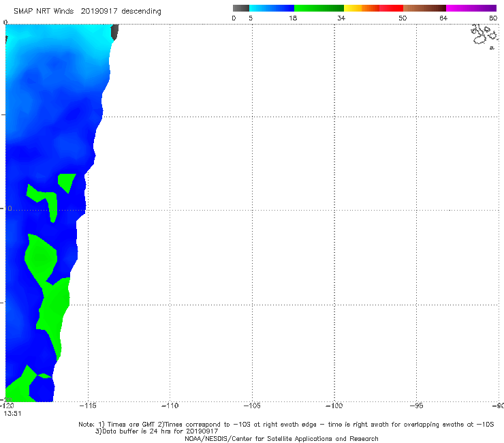Click the note line 'Times are GMT'

[x=286, y=425]
